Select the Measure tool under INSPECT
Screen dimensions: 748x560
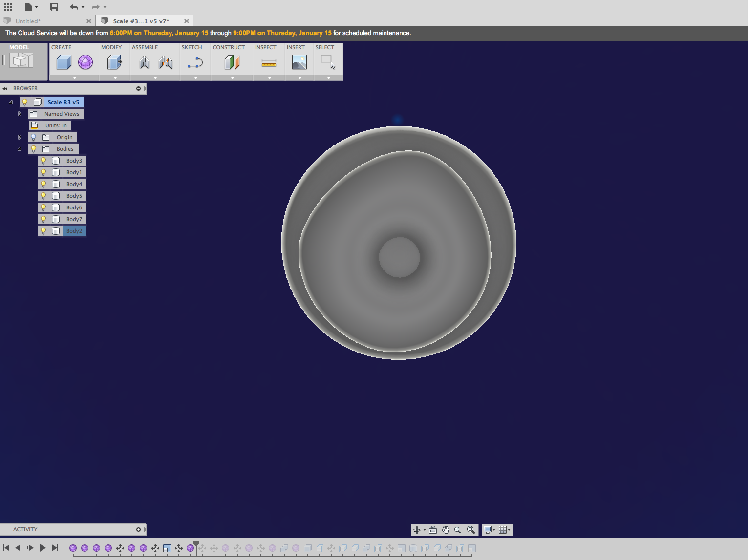point(269,62)
